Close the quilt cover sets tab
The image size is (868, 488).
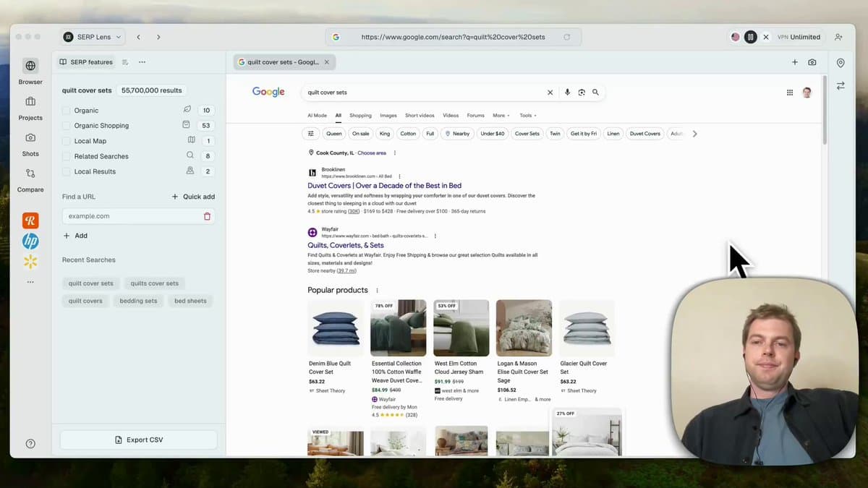(x=327, y=62)
